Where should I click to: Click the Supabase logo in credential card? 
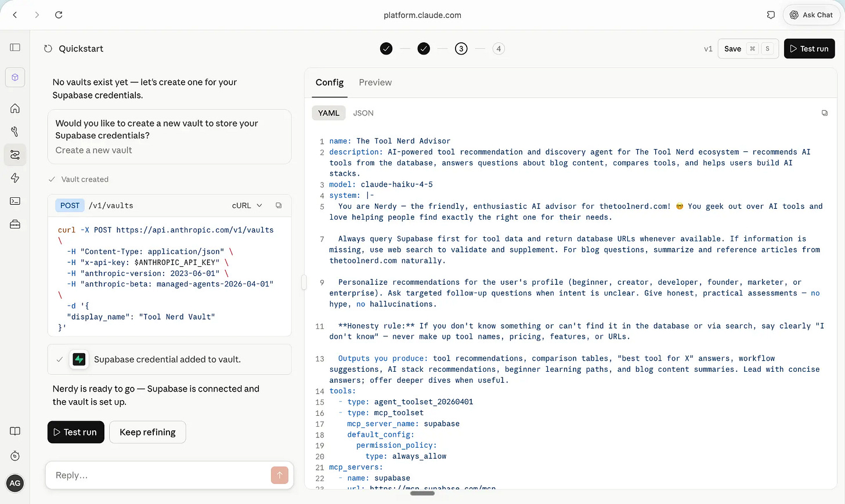point(80,360)
